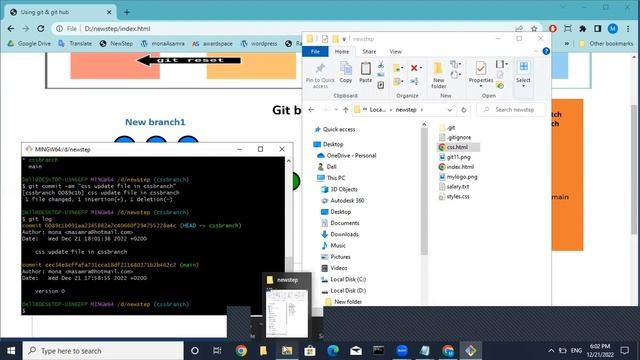Viewport: 640px width, 360px height.
Task: Click the Copy path icon in Clipboard group
Action: pos(381,75)
